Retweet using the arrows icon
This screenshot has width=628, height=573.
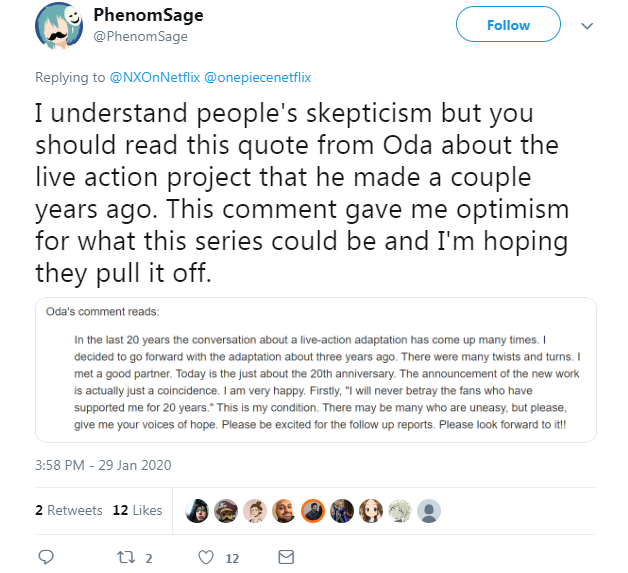tap(126, 557)
